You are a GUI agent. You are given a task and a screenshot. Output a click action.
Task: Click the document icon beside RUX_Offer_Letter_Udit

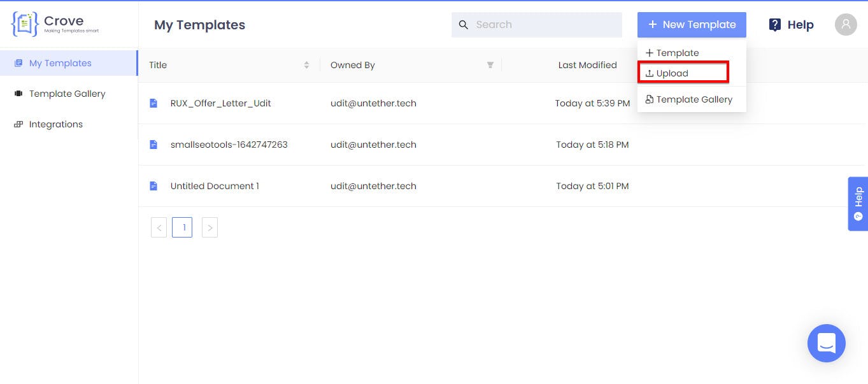[x=153, y=103]
